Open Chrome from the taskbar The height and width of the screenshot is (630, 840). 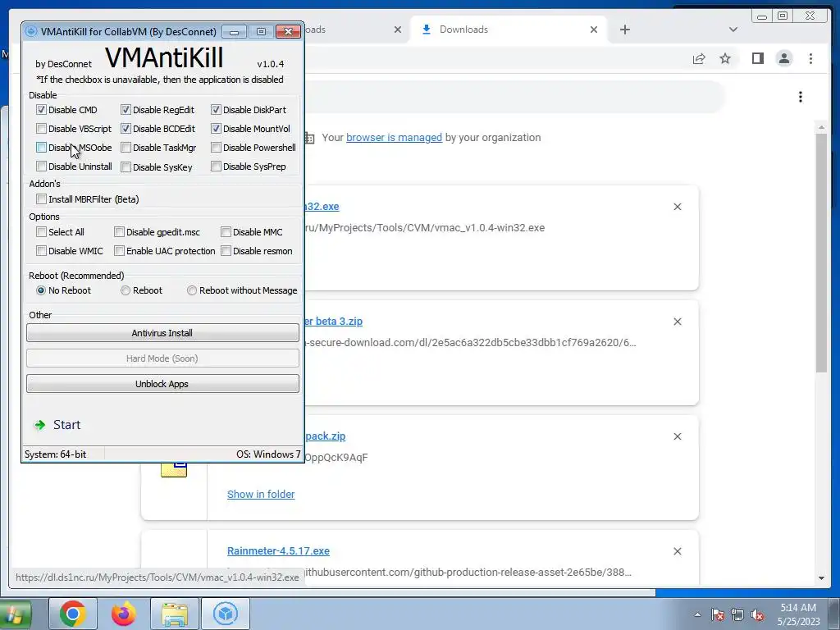click(x=73, y=614)
